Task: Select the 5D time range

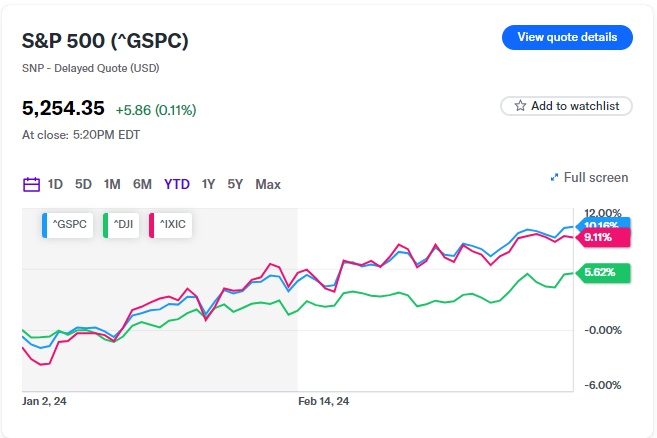Action: (83, 184)
